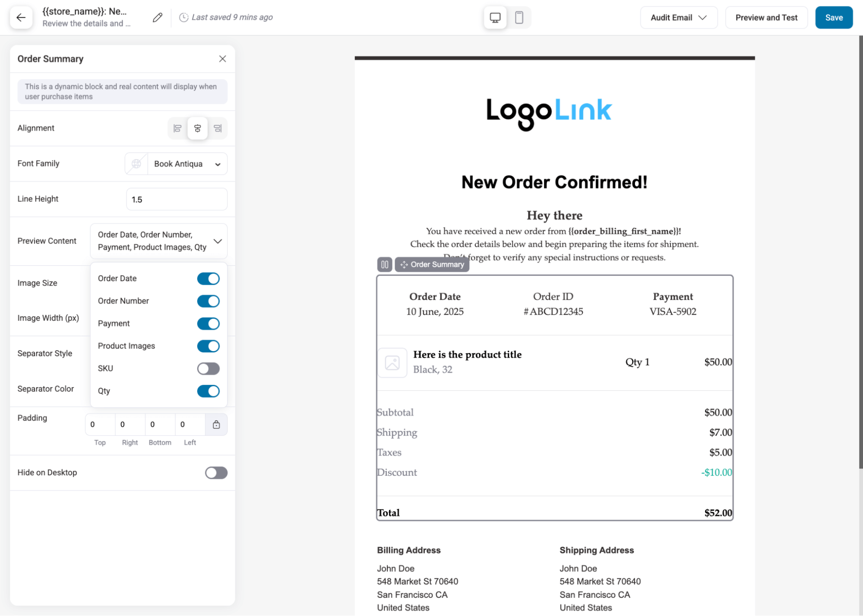Click the product image placeholder
863x616 pixels.
point(392,363)
